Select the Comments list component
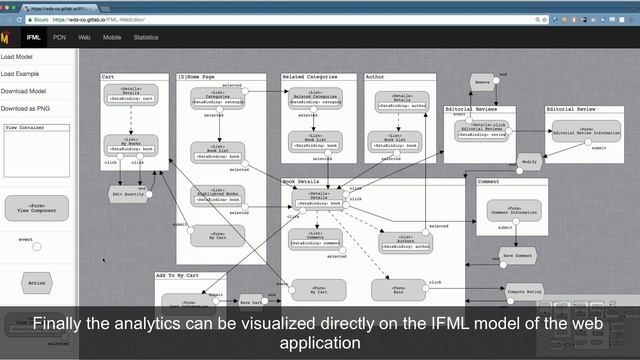 315,239
